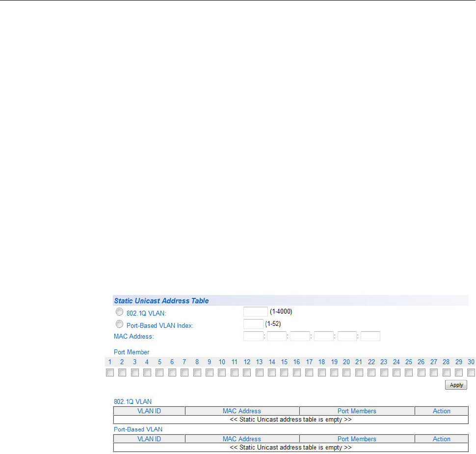Check port member 5 checkbox
The image size is (476, 454).
coord(159,373)
